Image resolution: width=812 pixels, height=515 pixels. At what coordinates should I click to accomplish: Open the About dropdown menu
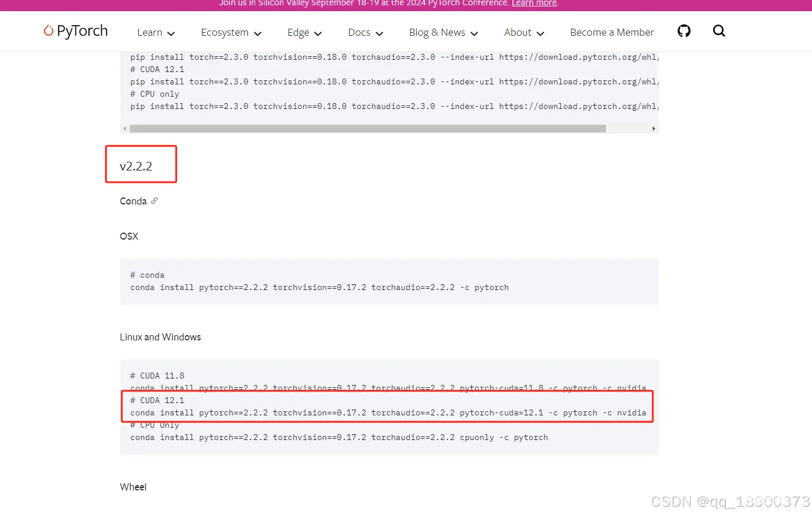coord(524,33)
